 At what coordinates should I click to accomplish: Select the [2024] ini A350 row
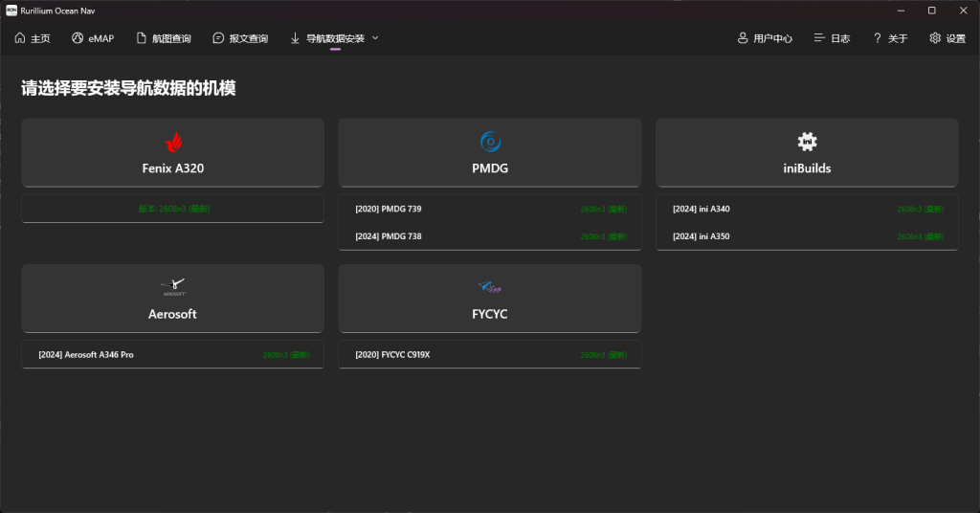807,236
